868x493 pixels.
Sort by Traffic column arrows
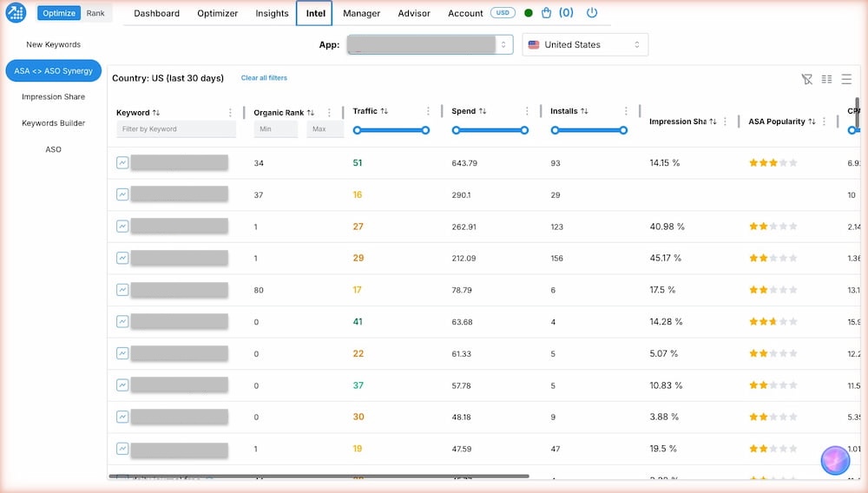[384, 111]
